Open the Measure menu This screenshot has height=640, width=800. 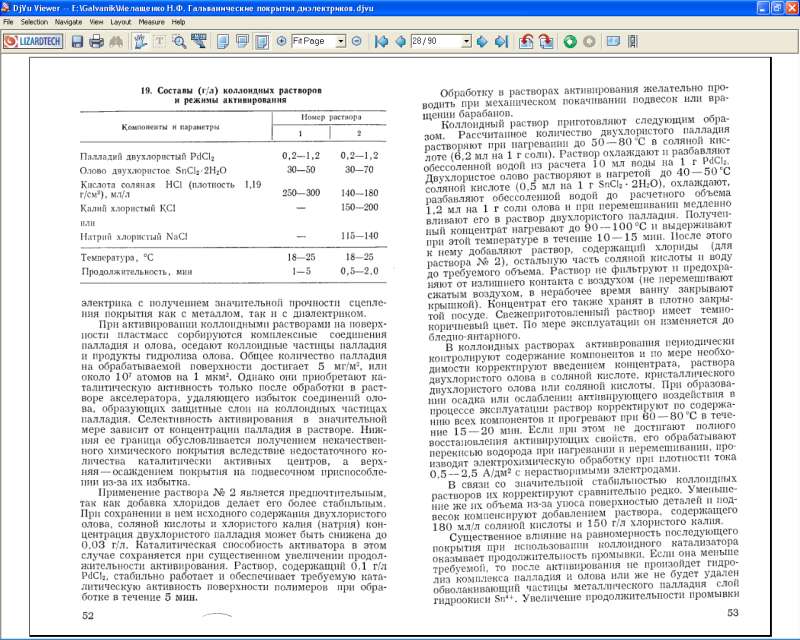click(150, 20)
